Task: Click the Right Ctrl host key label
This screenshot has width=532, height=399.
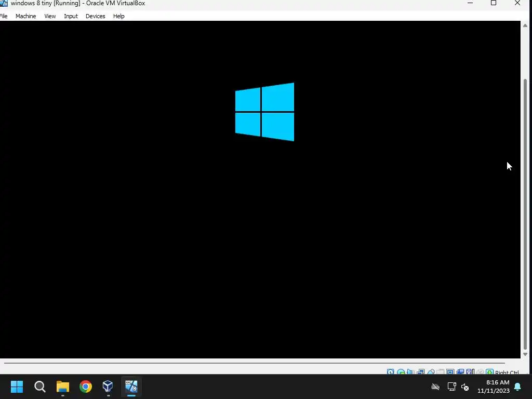Action: (x=507, y=372)
